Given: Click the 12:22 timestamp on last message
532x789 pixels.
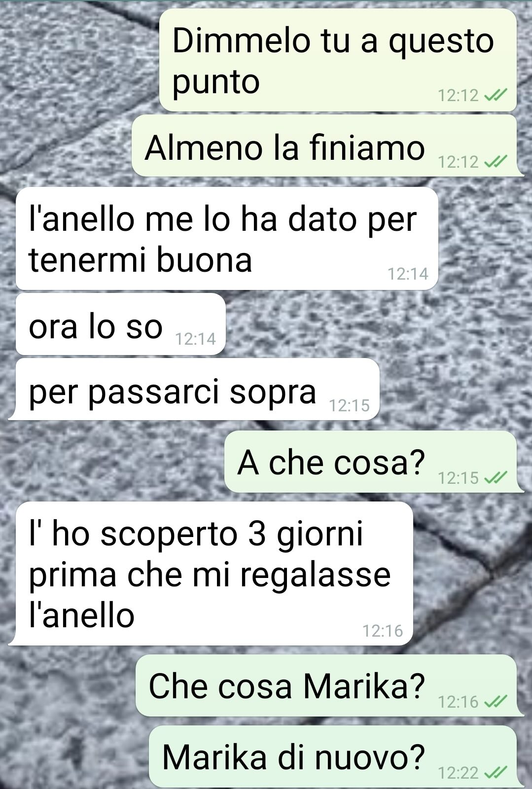Looking at the screenshot, I should (x=459, y=773).
